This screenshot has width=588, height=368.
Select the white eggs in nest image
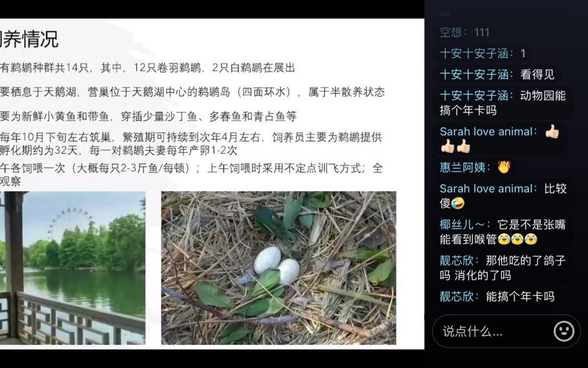click(x=277, y=265)
